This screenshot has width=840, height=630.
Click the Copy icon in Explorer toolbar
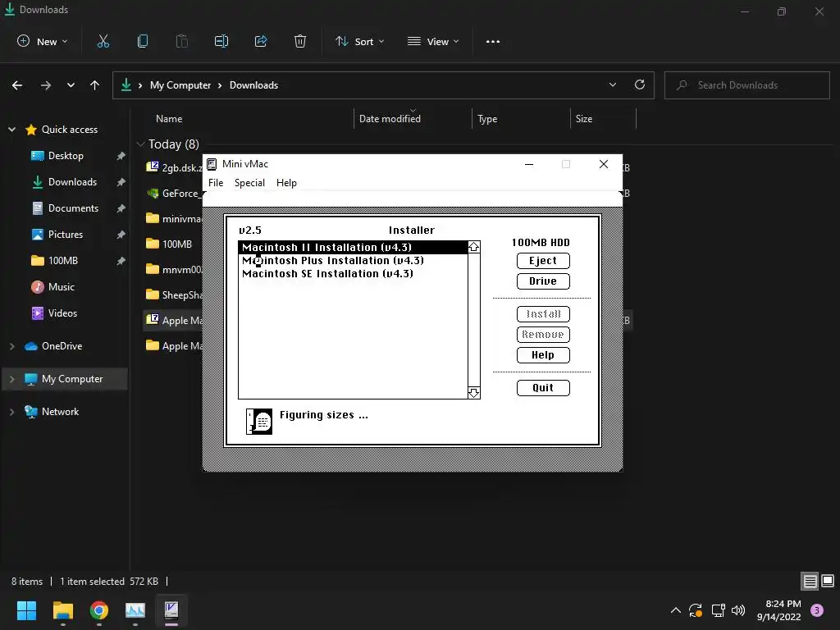[x=143, y=41]
